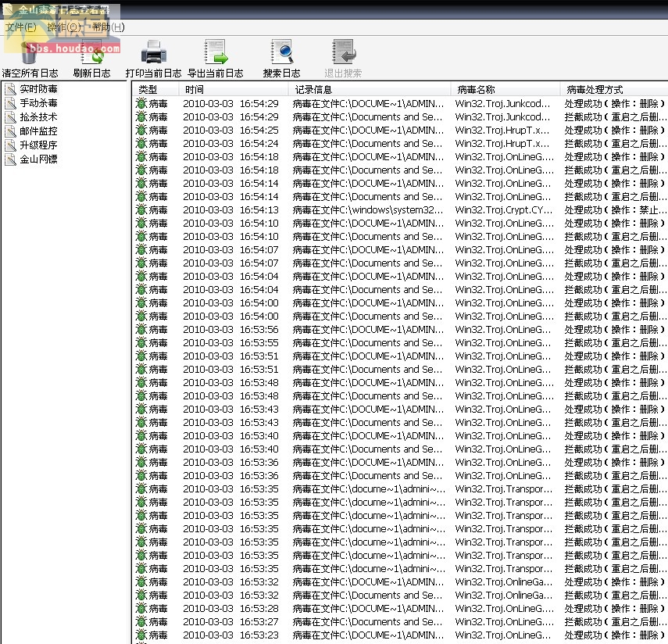The image size is (668, 644).
Task: Click Win32.Troj.OnlineGa... in 16:53:32 Documents and Se row
Action: coord(504,595)
